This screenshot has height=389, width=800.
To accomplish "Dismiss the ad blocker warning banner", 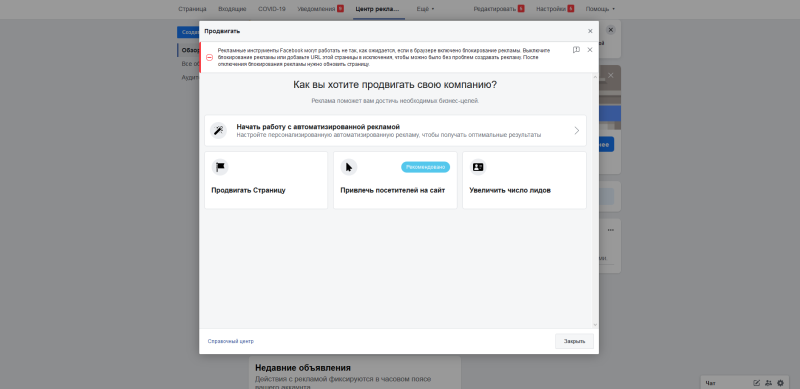I will tap(590, 50).
